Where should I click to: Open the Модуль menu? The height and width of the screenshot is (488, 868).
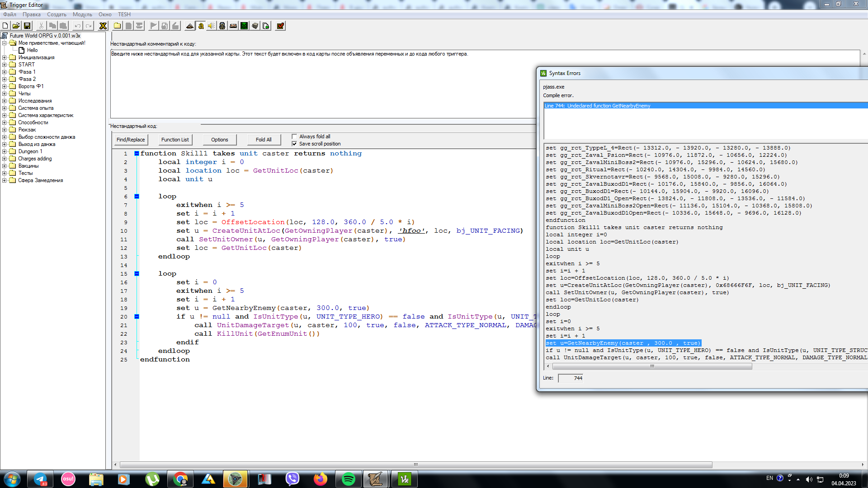[x=82, y=14]
